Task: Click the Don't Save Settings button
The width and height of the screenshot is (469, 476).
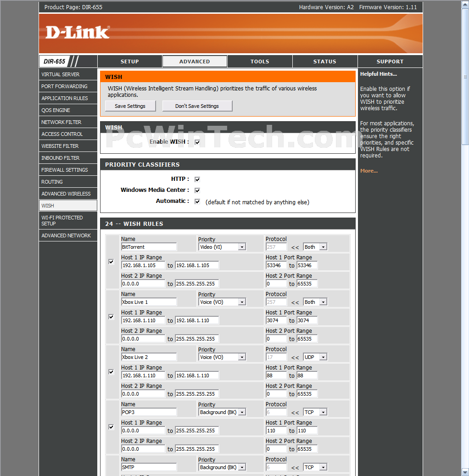Action: (x=197, y=106)
